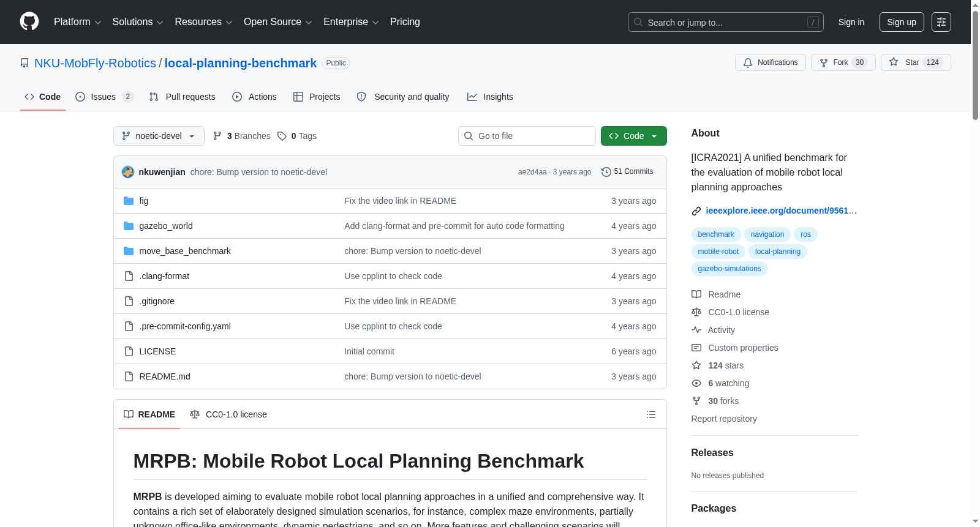Screen dimensions: 980x527
Task: Open the mobile-robot topic tag
Action: tap(718, 252)
